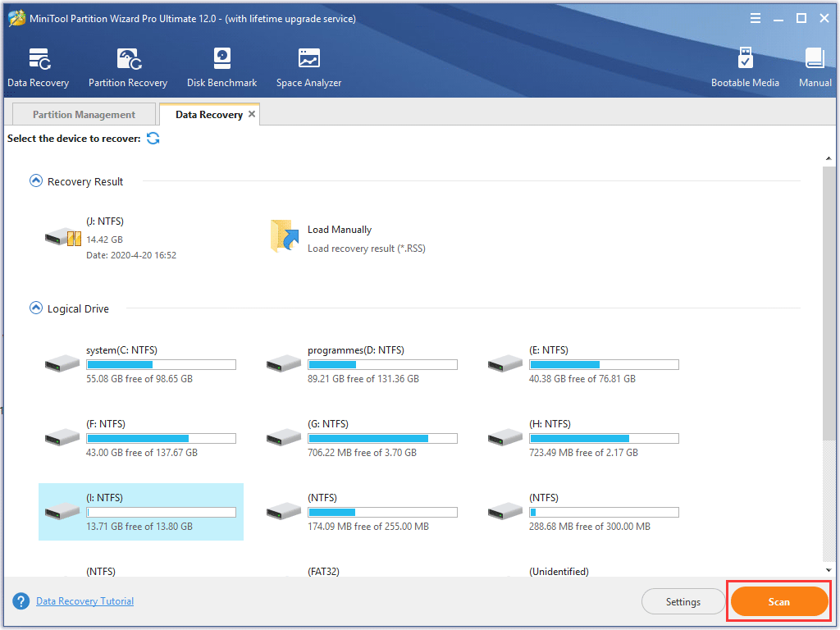Click the text "43.00 GB free of 137.67 GB"
Viewport: 840px width, 630px height.
(x=142, y=453)
